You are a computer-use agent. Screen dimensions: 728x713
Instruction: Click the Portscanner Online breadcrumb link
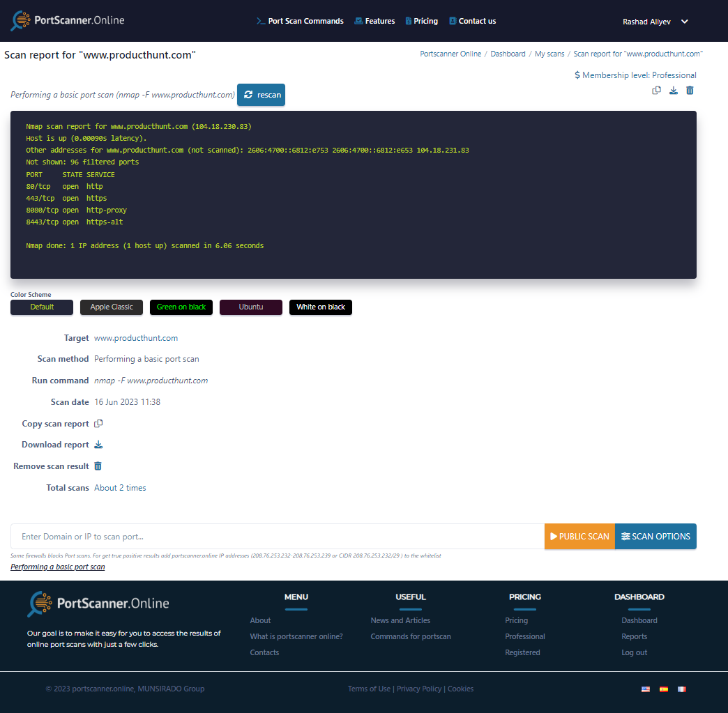click(x=450, y=54)
